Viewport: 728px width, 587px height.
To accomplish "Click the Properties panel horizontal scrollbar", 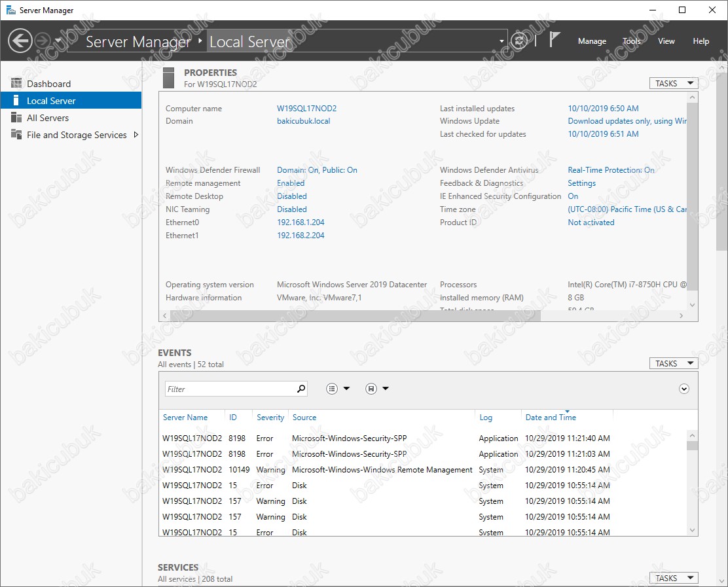I will tap(355, 315).
